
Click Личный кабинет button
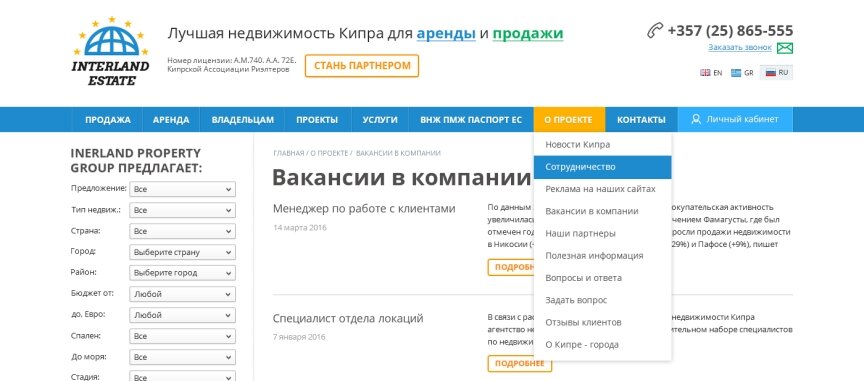[735, 119]
